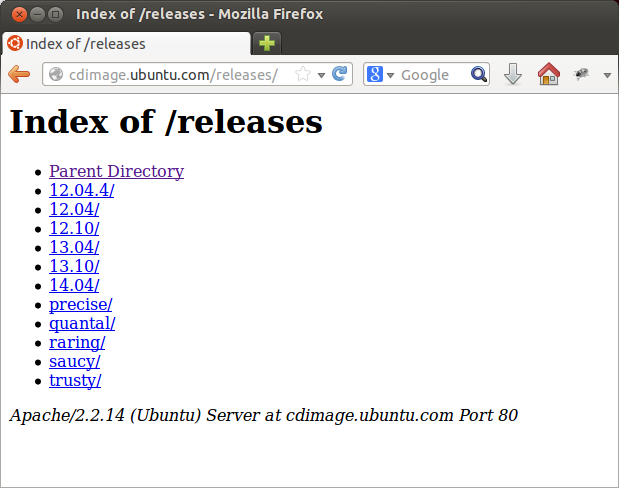Click the magnifier search button
Screen dimensions: 619x488
[478, 74]
